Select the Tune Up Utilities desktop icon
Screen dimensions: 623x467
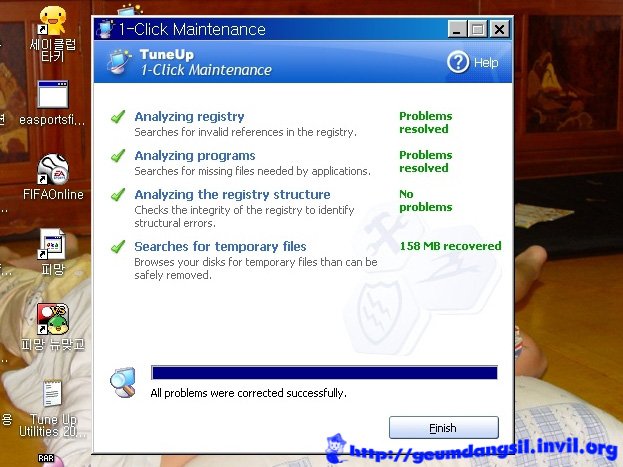click(x=53, y=409)
